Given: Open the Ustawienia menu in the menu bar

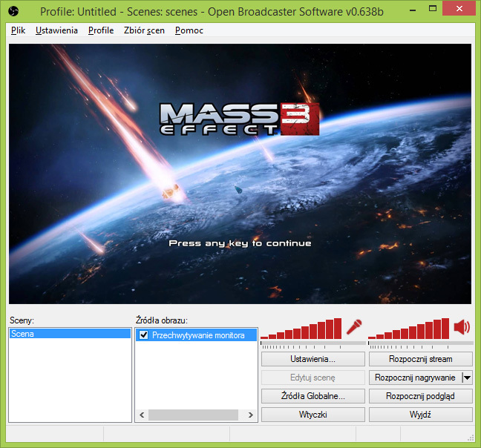Looking at the screenshot, I should [x=56, y=30].
